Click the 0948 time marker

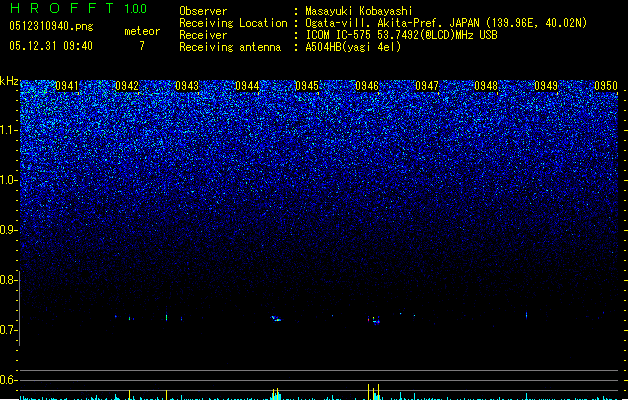click(x=486, y=86)
